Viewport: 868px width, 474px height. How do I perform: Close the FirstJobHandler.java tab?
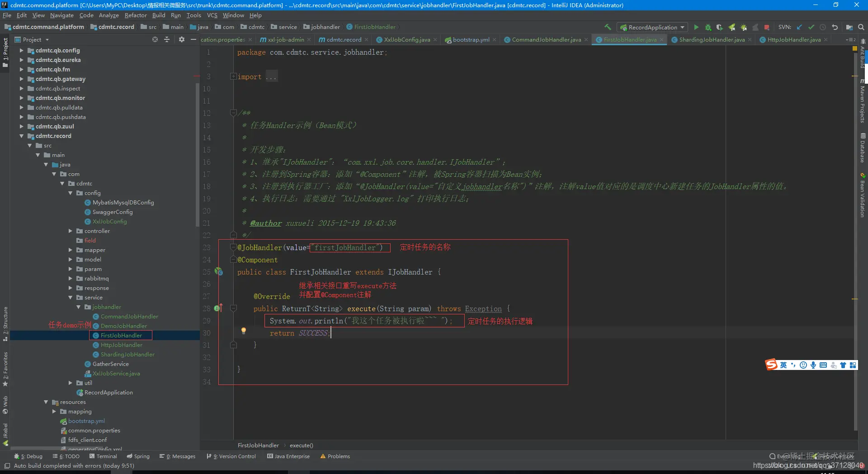pyautogui.click(x=661, y=40)
